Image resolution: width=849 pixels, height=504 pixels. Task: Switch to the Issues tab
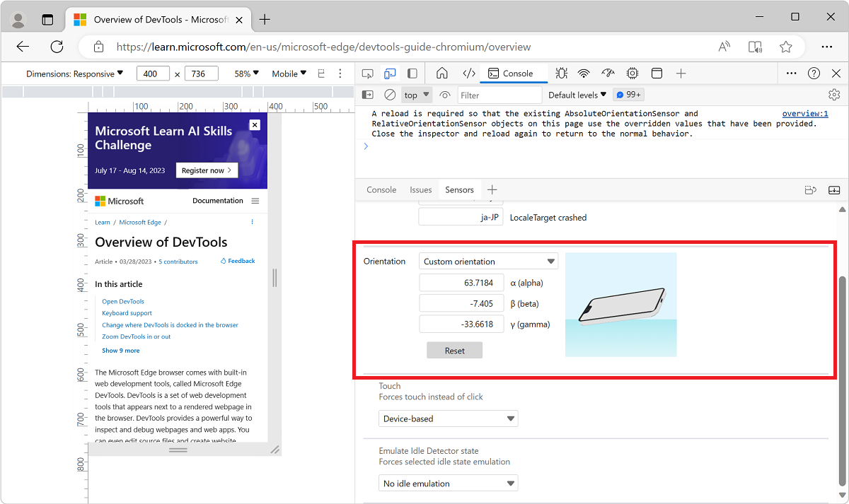tap(420, 189)
